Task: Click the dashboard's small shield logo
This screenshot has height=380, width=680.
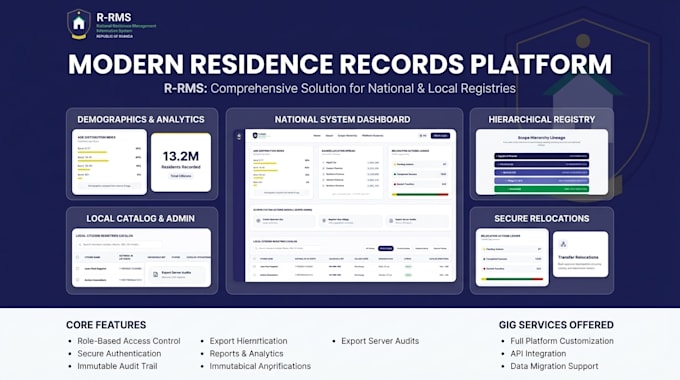Action: (255, 135)
